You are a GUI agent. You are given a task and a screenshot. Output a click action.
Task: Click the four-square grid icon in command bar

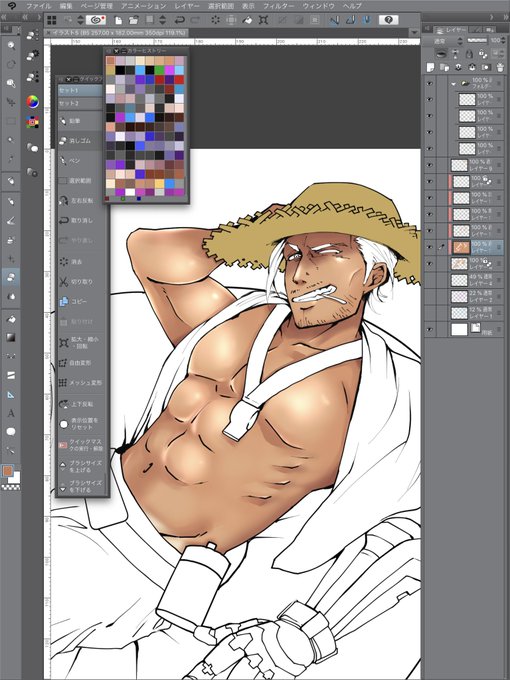[x=52, y=20]
